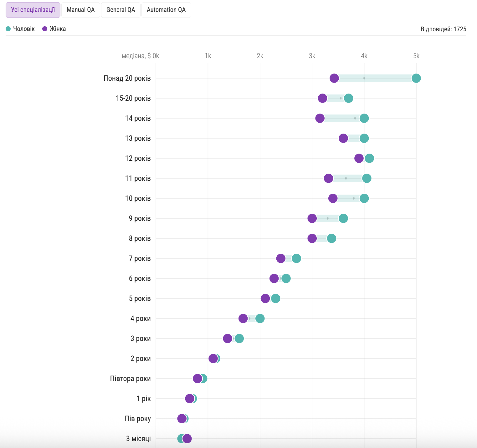Image resolution: width=477 pixels, height=448 pixels.
Task: Switch to the Manual QA tab
Action: pyautogui.click(x=80, y=10)
